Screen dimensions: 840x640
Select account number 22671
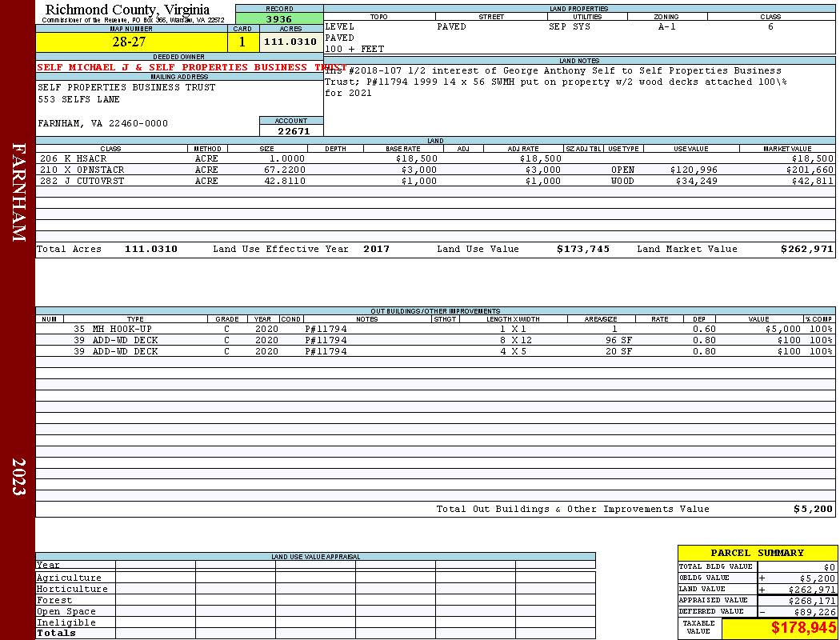click(x=294, y=130)
